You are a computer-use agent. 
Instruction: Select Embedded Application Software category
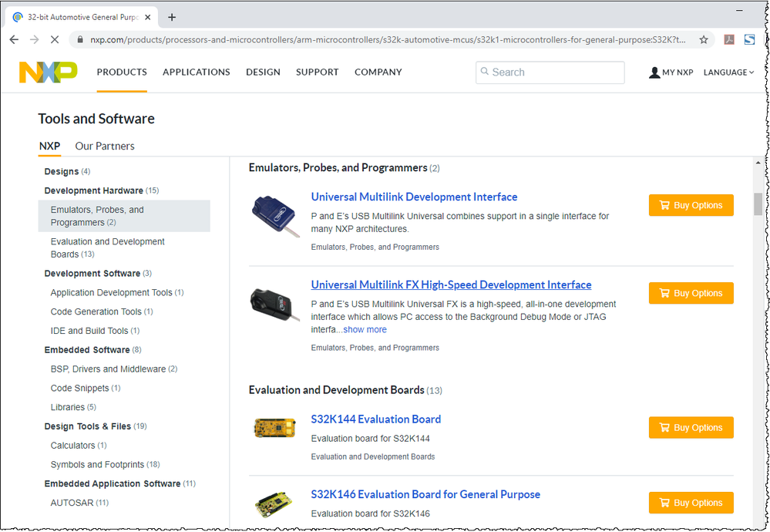(119, 484)
